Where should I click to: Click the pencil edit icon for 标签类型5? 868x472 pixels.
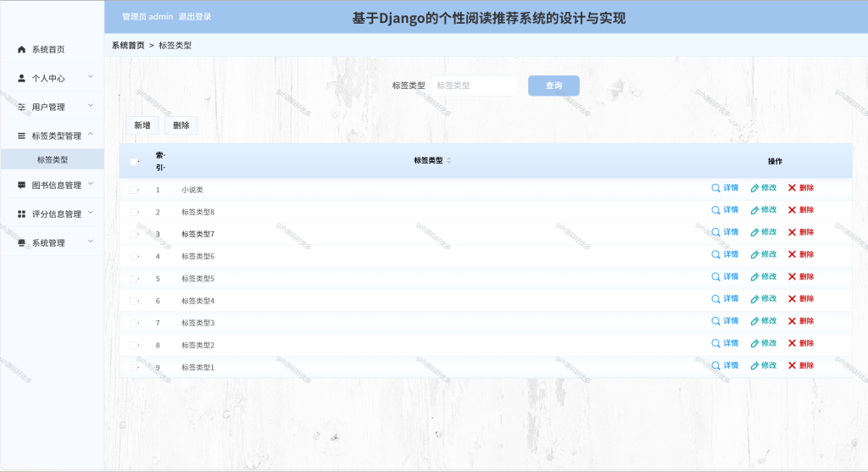(754, 276)
